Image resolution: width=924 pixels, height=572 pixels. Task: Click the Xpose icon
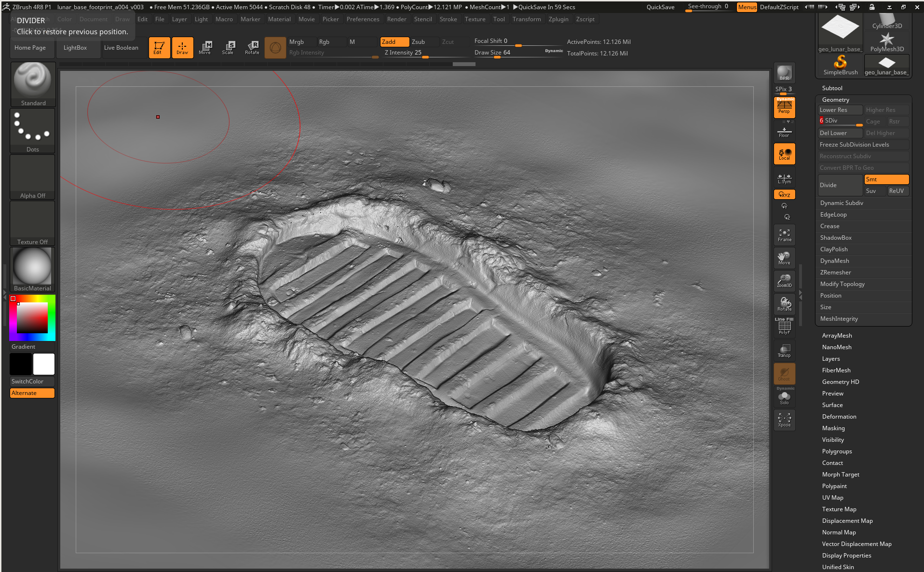click(784, 420)
